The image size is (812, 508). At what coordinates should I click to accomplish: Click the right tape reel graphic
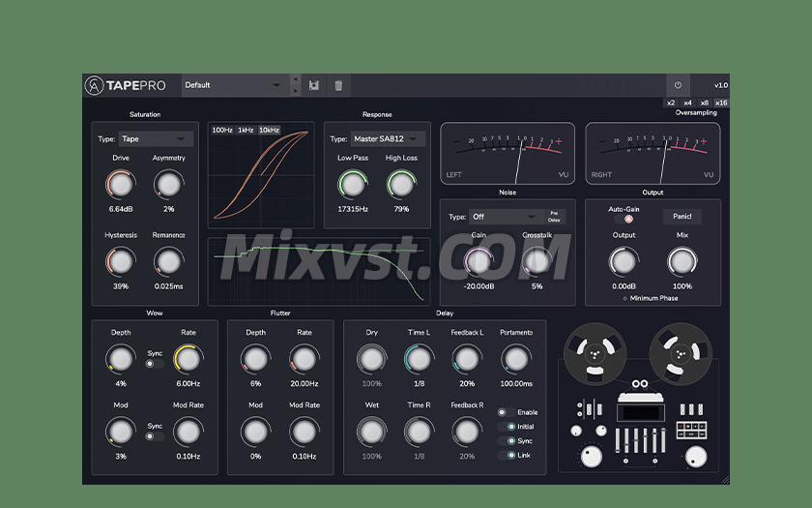coord(678,352)
